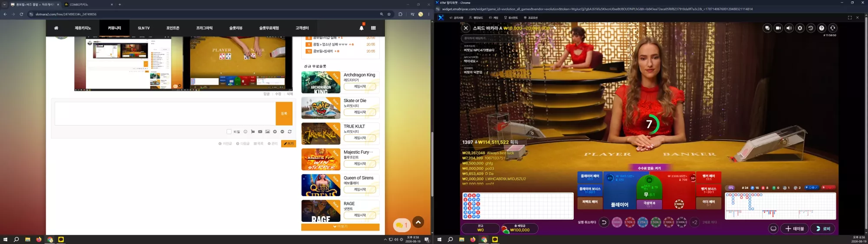Double the bet with the x2 button
Screen dimensions: 868x244
click(694, 222)
